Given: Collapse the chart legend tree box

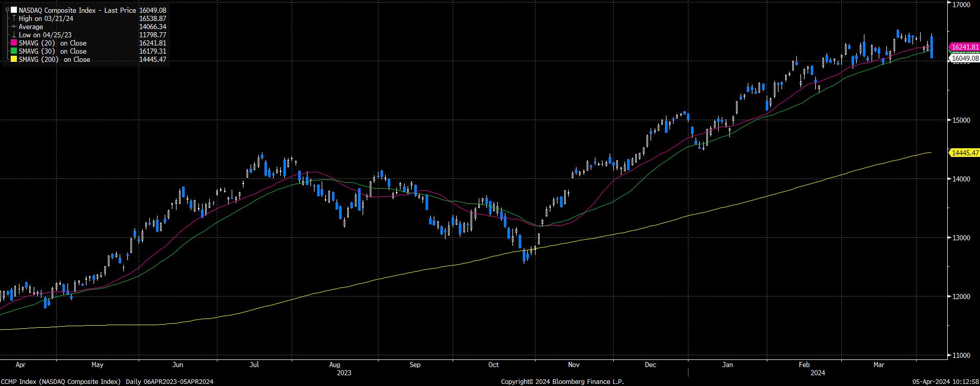Looking at the screenshot, I should pyautogui.click(x=7, y=10).
